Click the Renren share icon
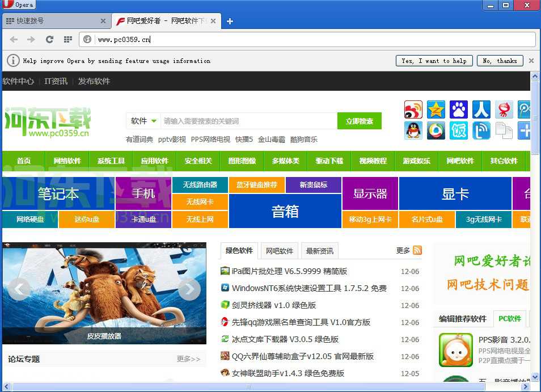The width and height of the screenshot is (541, 392). pyautogui.click(x=481, y=109)
